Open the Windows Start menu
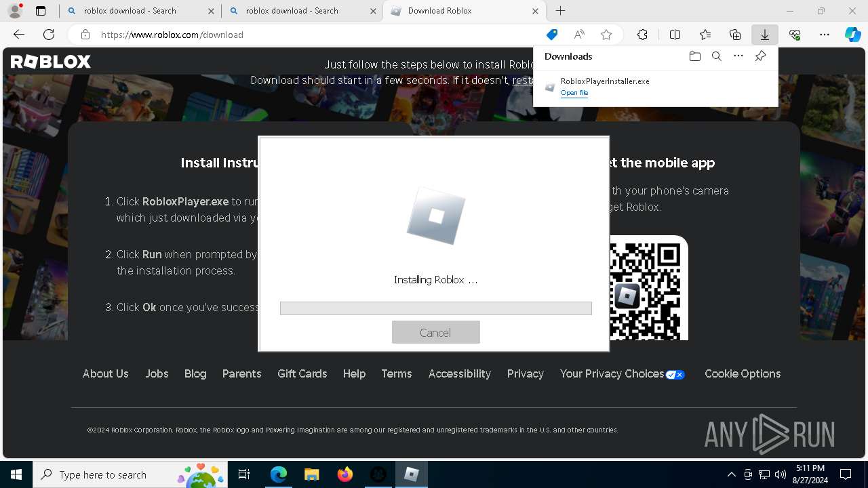 coord(16,474)
